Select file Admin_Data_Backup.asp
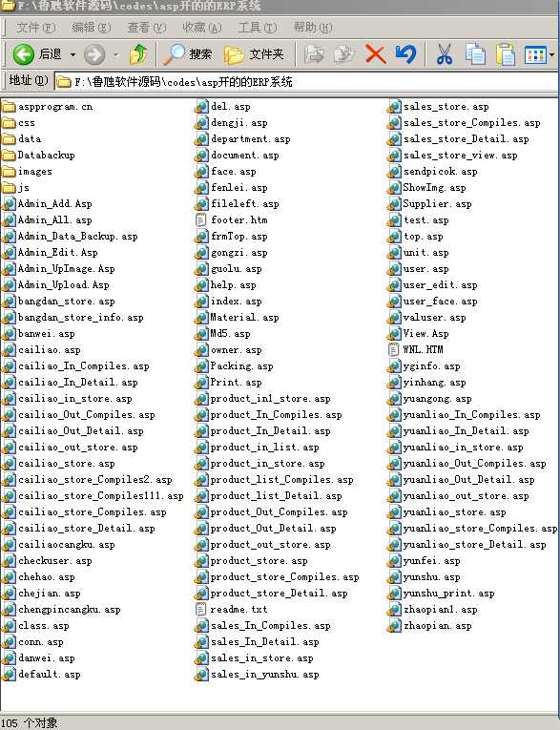560x730 pixels. tap(70, 237)
